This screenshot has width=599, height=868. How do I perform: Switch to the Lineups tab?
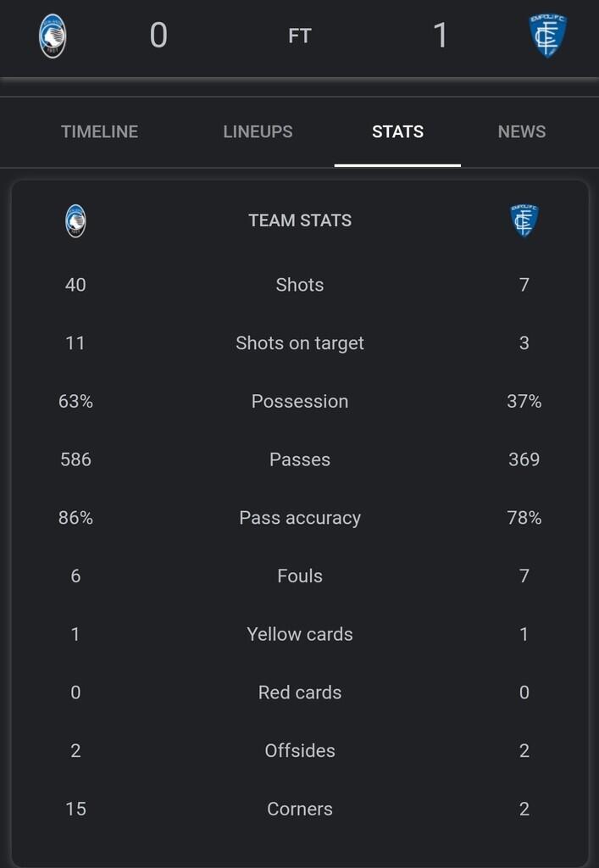coord(258,131)
